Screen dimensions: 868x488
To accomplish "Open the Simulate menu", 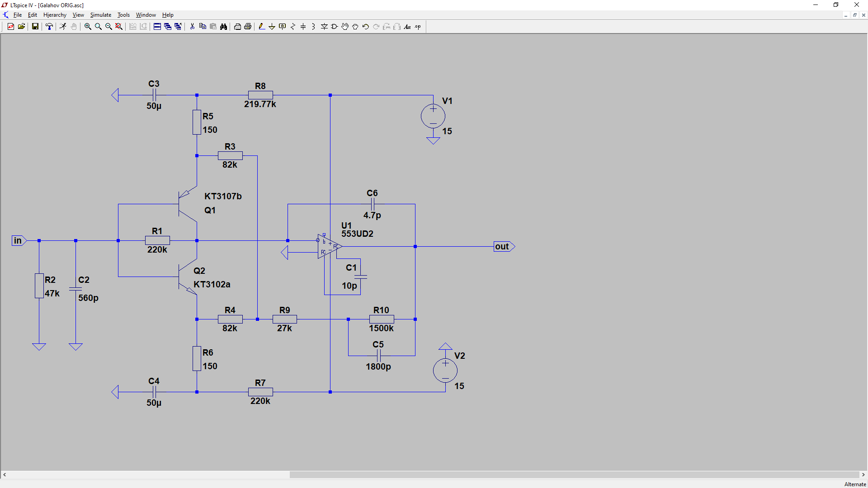I will click(x=100, y=15).
